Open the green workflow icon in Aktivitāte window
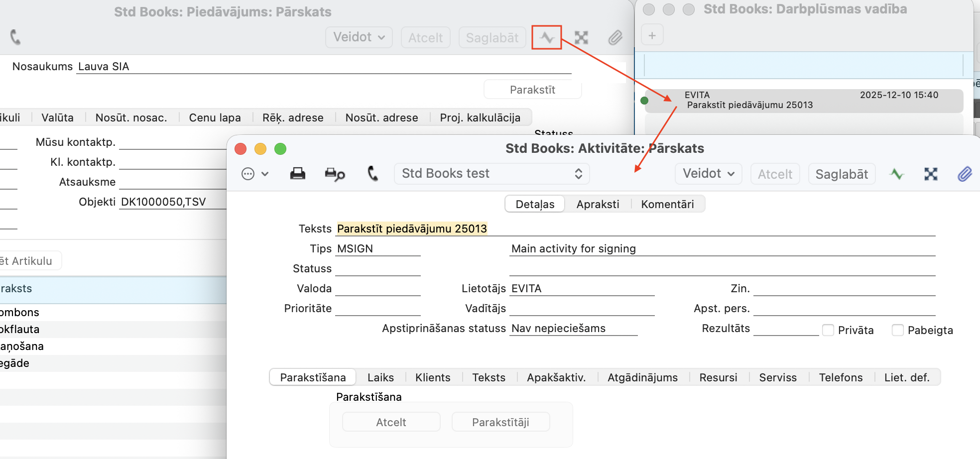This screenshot has height=459, width=980. (896, 174)
